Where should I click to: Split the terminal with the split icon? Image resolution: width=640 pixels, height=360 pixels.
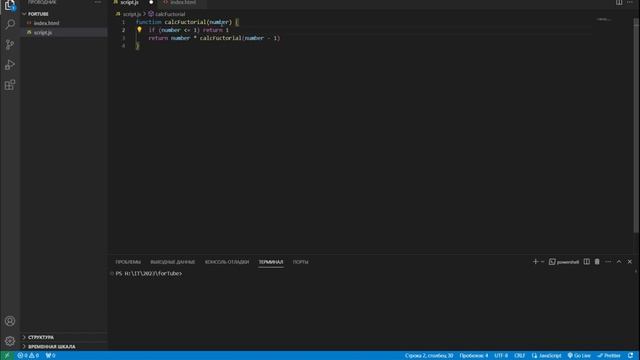tap(587, 262)
